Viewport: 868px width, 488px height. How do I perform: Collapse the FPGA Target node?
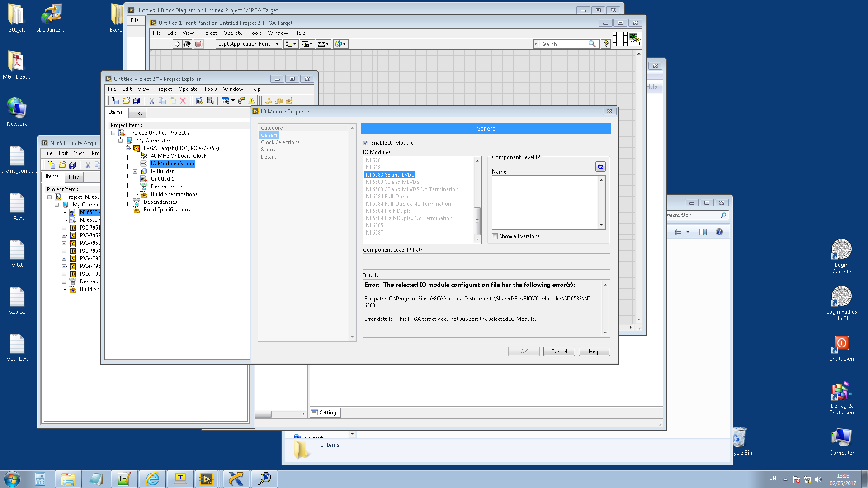[128, 148]
